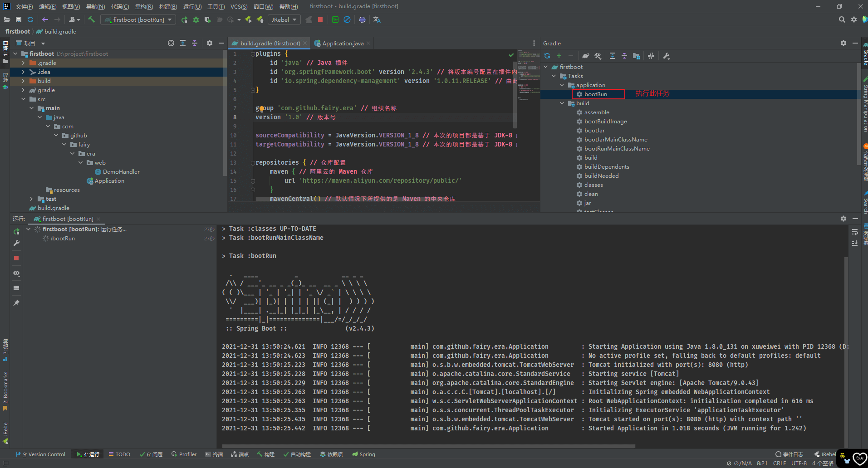Viewport: 868px width, 468px height.
Task: Reload all Gradle projects
Action: pyautogui.click(x=547, y=56)
